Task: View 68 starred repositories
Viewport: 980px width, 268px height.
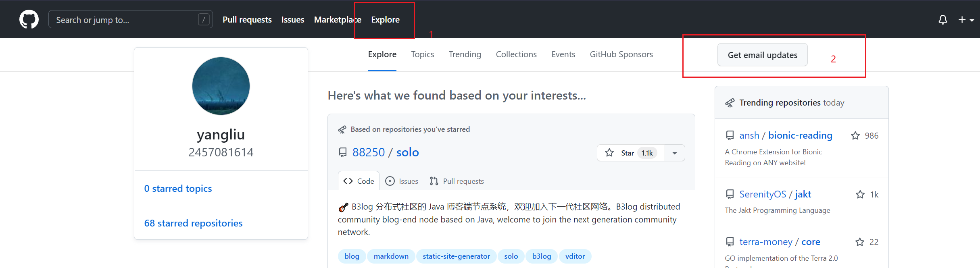Action: point(193,223)
